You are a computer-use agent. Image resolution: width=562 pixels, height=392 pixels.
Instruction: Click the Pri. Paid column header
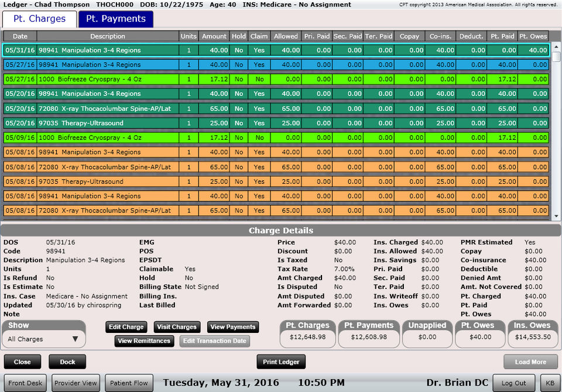point(317,36)
